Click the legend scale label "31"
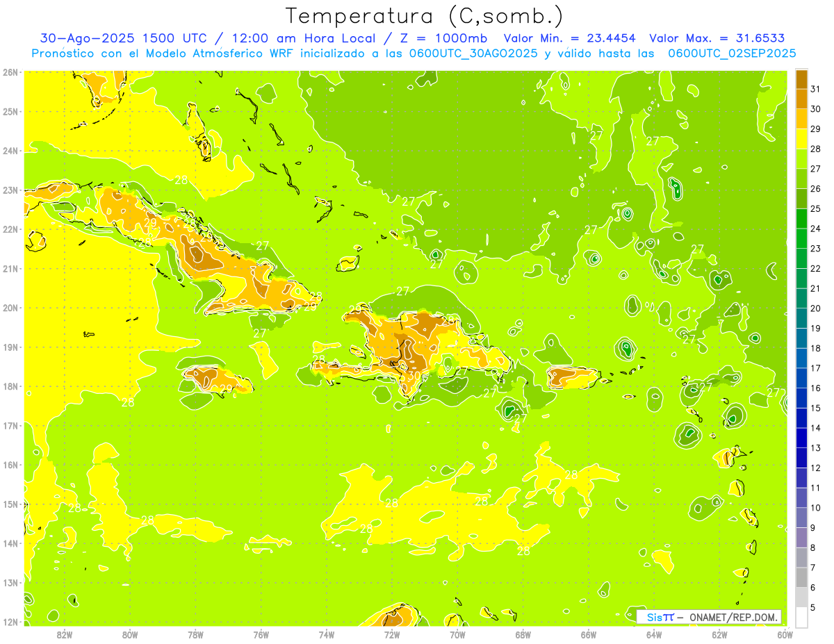The width and height of the screenshot is (834, 644). pos(816,89)
